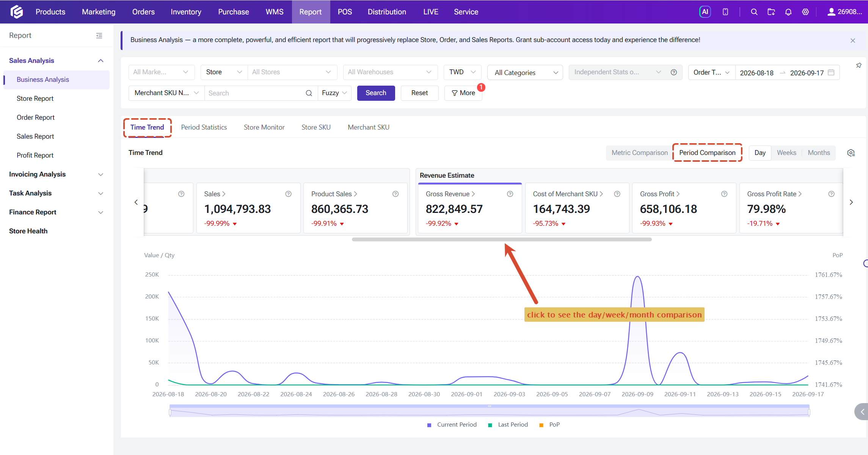Image resolution: width=868 pixels, height=455 pixels.
Task: Open All Warehouses dropdown
Action: (390, 72)
